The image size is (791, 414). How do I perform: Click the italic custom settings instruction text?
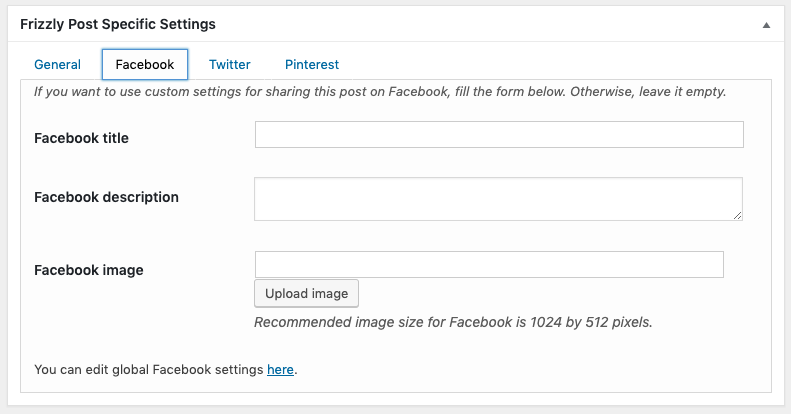click(x=380, y=92)
